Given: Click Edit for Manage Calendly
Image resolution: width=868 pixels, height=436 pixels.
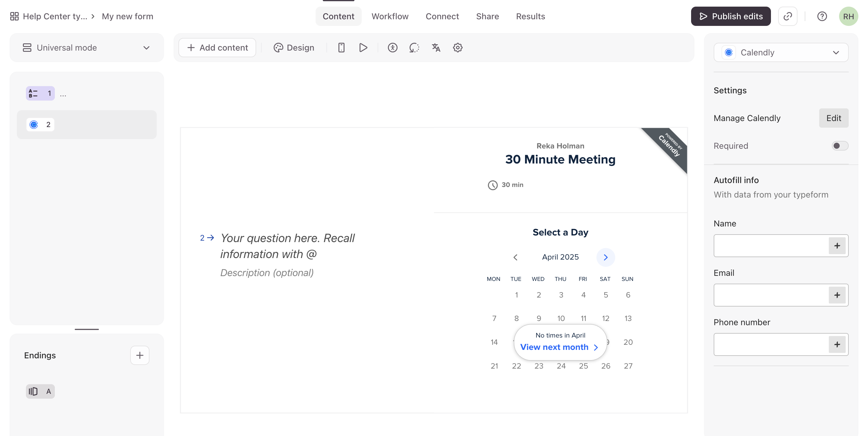Looking at the screenshot, I should pyautogui.click(x=834, y=118).
